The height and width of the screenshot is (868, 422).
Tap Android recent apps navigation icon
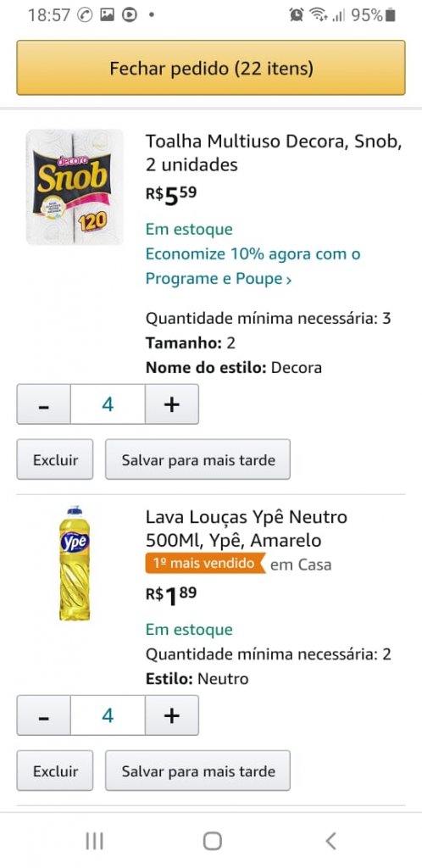pyautogui.click(x=95, y=842)
